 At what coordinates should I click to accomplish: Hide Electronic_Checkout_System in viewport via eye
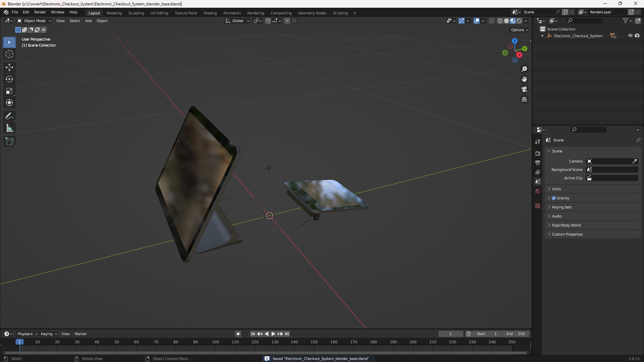[630, 36]
